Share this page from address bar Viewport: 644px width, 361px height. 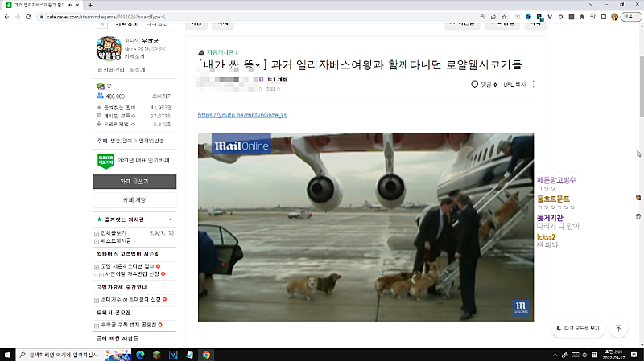coord(493,17)
